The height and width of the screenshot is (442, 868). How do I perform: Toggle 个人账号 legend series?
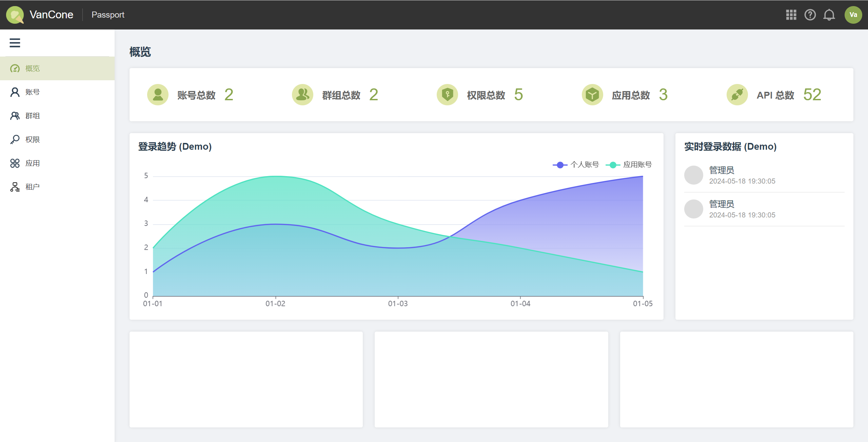click(x=576, y=165)
